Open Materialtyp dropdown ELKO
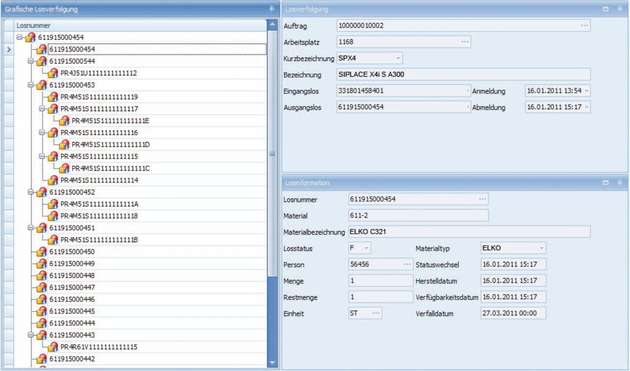630x371 pixels. 541,248
